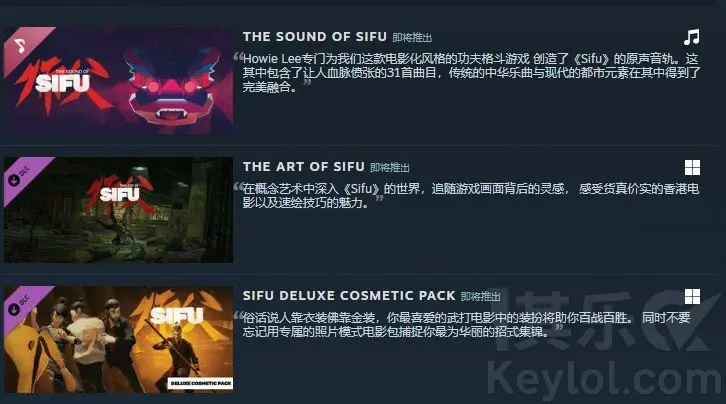
Task: Select the Howie Lee soundtrack description text
Action: pos(471,73)
